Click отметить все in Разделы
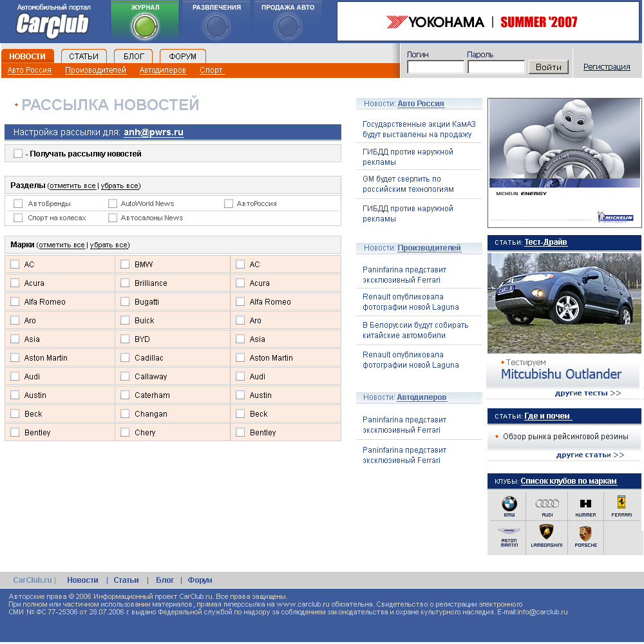This screenshot has width=644, height=644. (x=73, y=185)
